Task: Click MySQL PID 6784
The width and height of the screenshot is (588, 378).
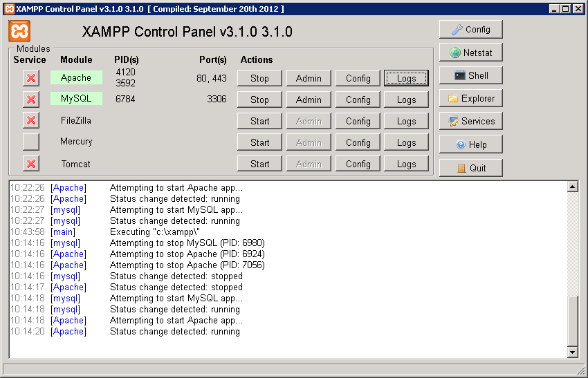Action: 125,99
